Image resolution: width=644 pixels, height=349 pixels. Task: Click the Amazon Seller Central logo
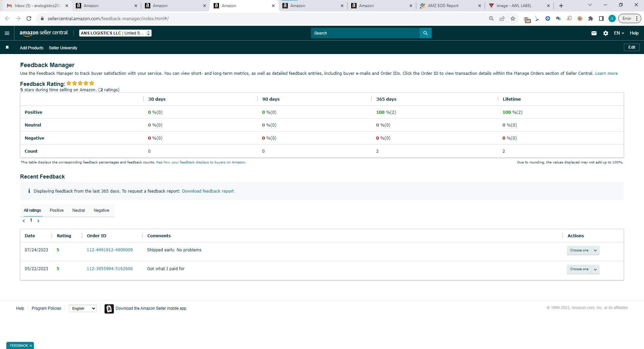(x=44, y=33)
